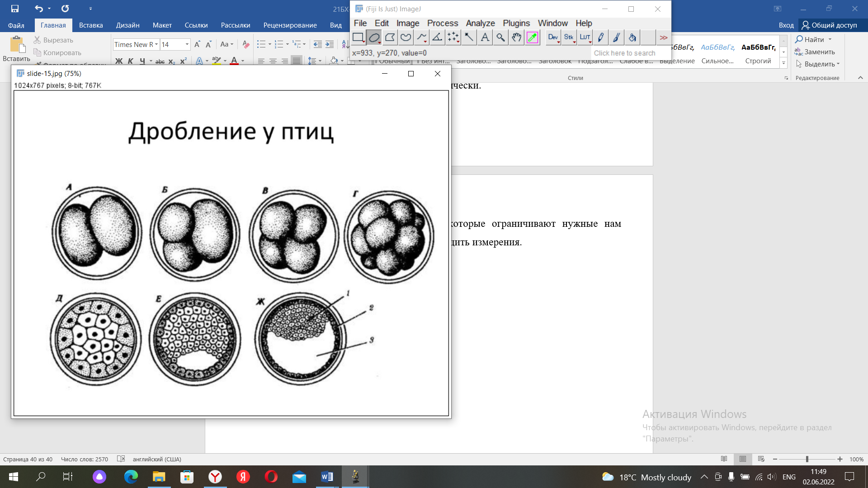Open the ImageJ Edit menu

tap(382, 23)
